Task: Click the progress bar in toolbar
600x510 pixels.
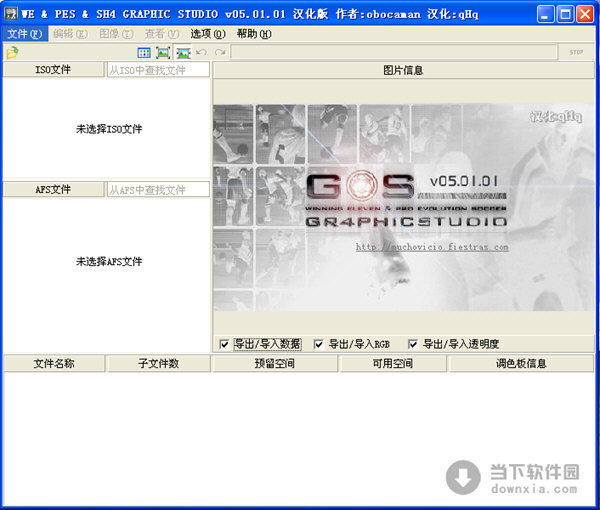Action: coord(394,52)
